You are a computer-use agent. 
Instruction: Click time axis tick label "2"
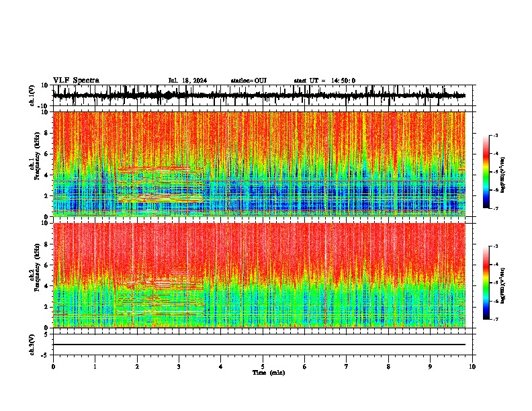(137, 367)
